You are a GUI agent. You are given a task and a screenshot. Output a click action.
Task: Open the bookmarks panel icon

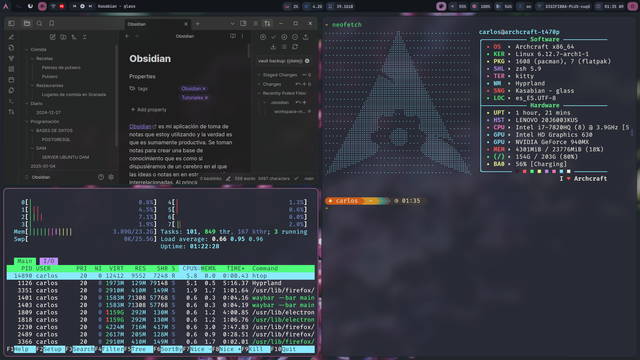[51, 24]
